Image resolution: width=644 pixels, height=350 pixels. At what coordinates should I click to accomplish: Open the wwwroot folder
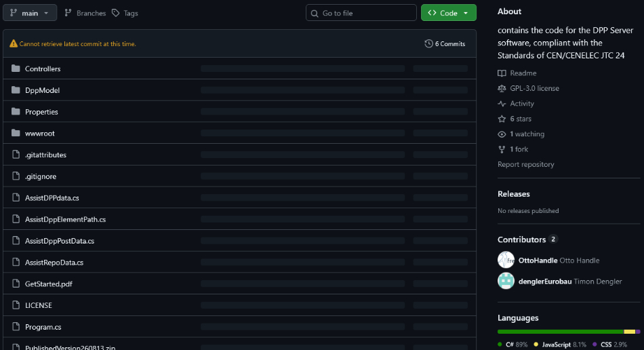pyautogui.click(x=40, y=133)
